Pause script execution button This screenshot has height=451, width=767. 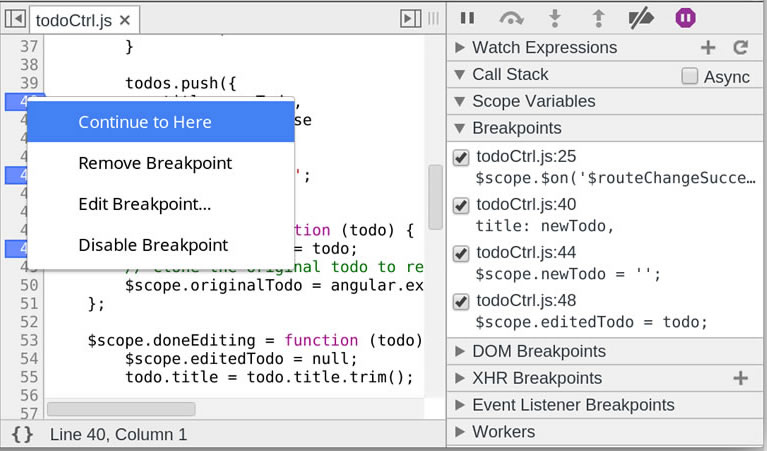(467, 18)
